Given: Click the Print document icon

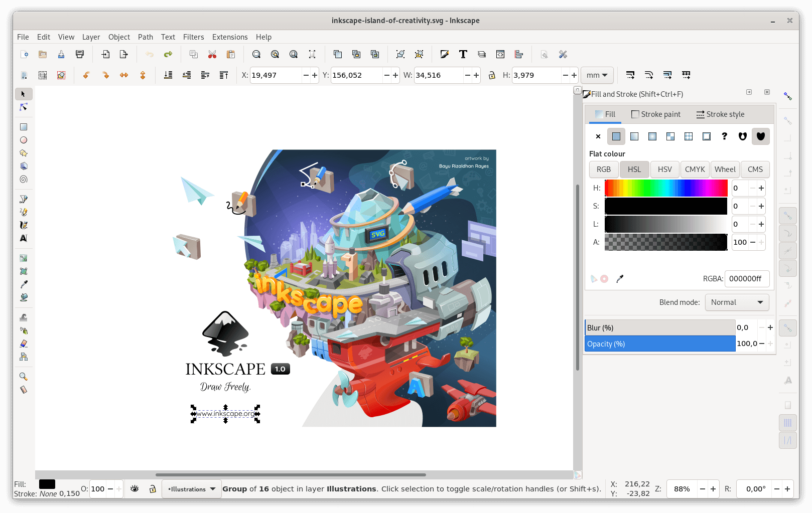Looking at the screenshot, I should [79, 54].
